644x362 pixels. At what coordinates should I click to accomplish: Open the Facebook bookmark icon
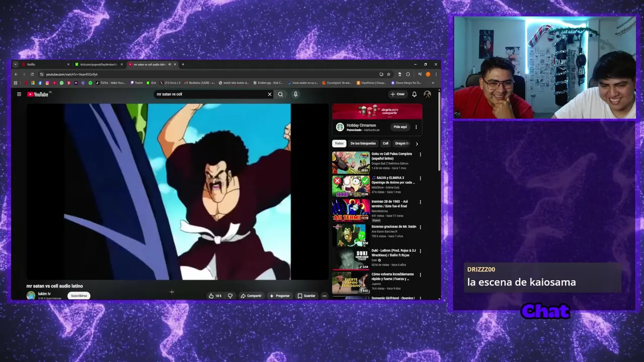40,83
